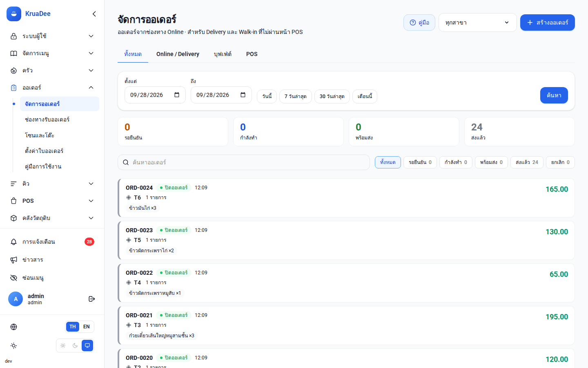This screenshot has width=588, height=368.
Task: Switch to the บุฟเฟ่ต์ tab
Action: pos(223,54)
